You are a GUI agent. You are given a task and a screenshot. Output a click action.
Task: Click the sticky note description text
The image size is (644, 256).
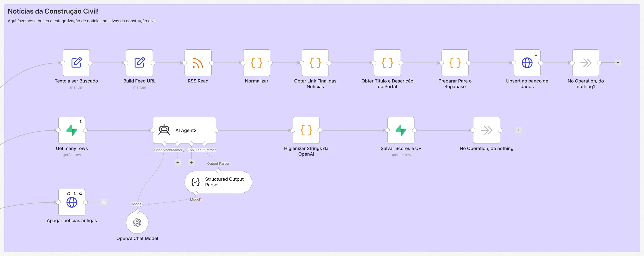click(x=82, y=21)
